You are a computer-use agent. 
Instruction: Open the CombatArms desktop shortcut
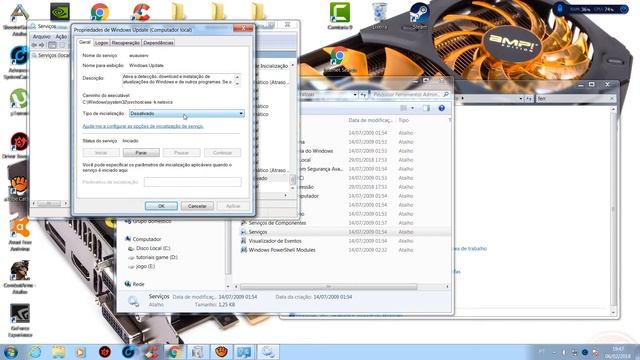click(19, 277)
